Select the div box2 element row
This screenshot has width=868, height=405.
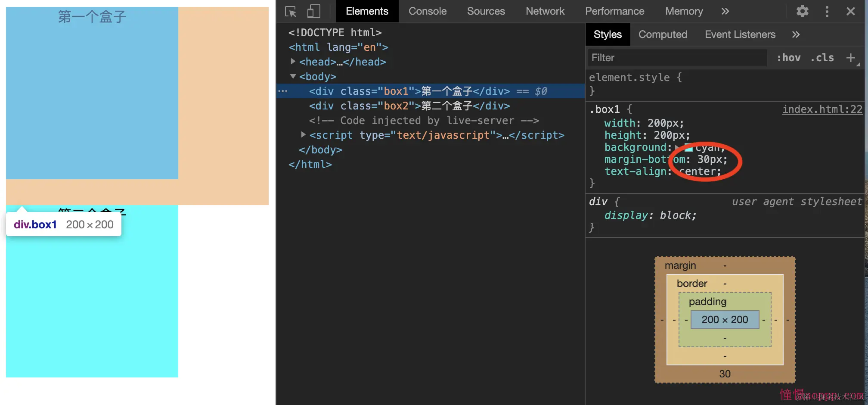pos(431,106)
